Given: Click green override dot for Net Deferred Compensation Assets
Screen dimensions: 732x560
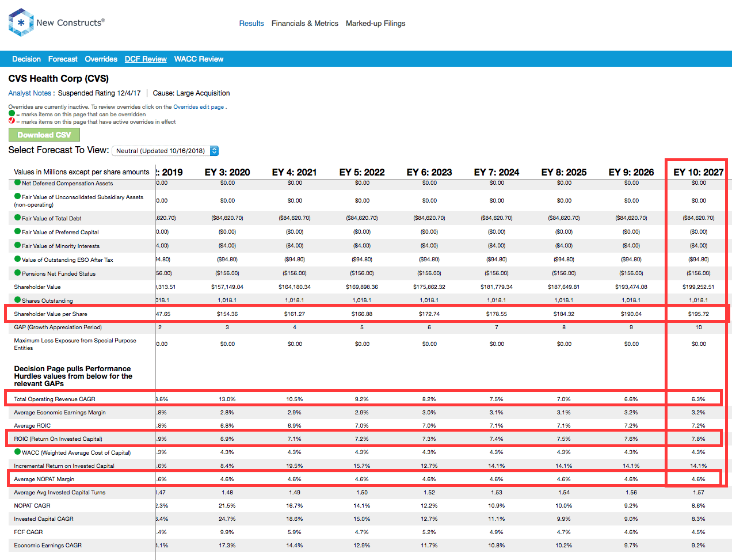Looking at the screenshot, I should point(17,182).
